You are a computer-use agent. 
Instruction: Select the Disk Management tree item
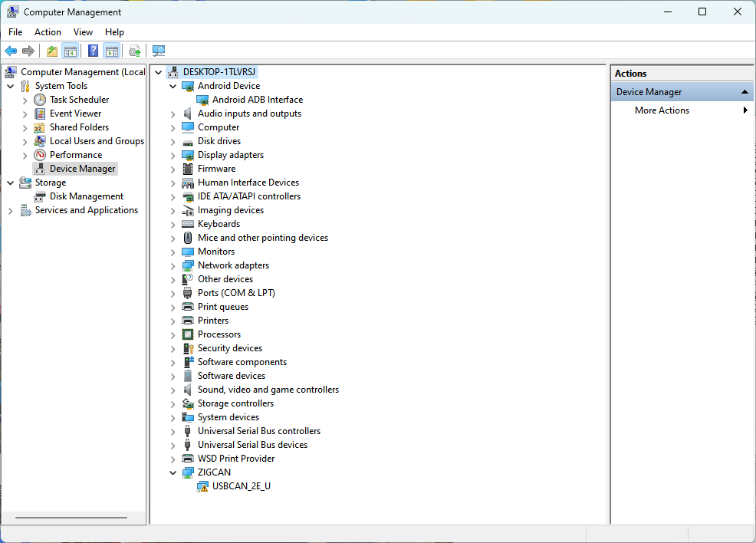(x=87, y=196)
